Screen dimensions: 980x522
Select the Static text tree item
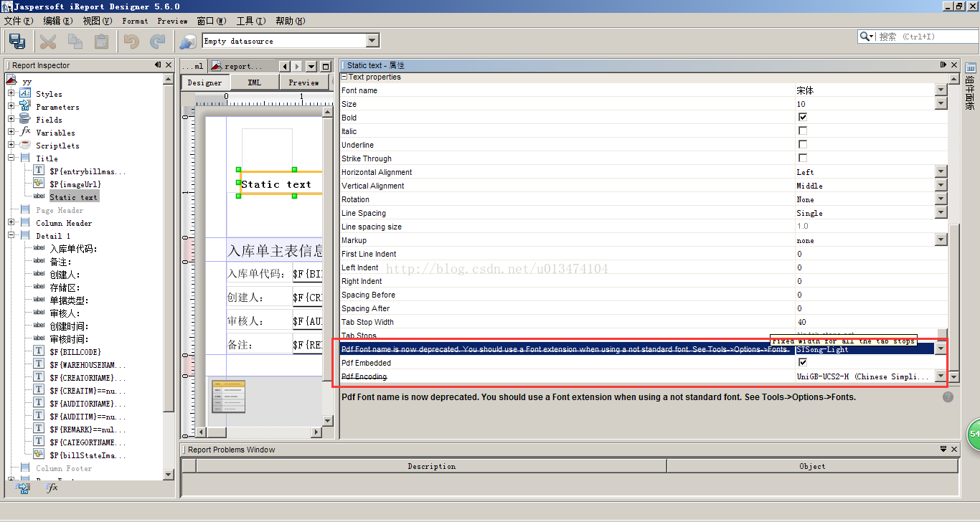pyautogui.click(x=73, y=196)
